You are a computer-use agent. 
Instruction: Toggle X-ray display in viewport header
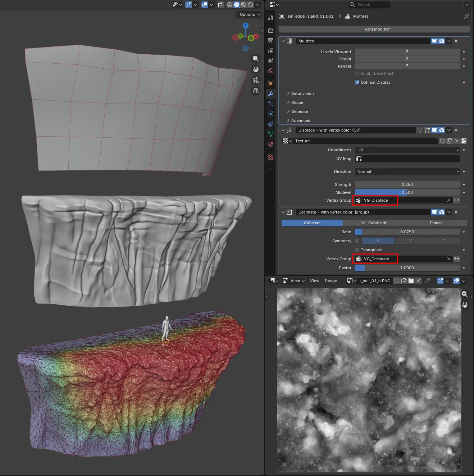click(x=221, y=5)
